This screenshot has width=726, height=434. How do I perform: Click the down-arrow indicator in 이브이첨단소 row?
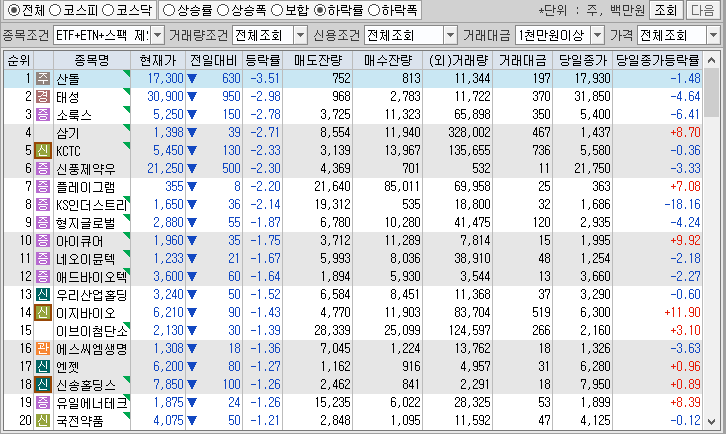click(192, 331)
